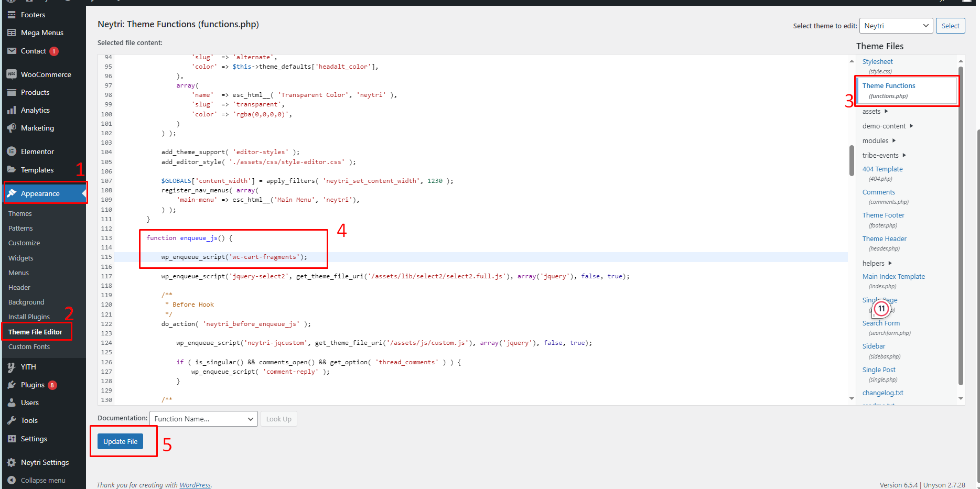Screen dimensions: 980x489
Task: Click the WooCommerce logo icon
Action: pos(12,74)
